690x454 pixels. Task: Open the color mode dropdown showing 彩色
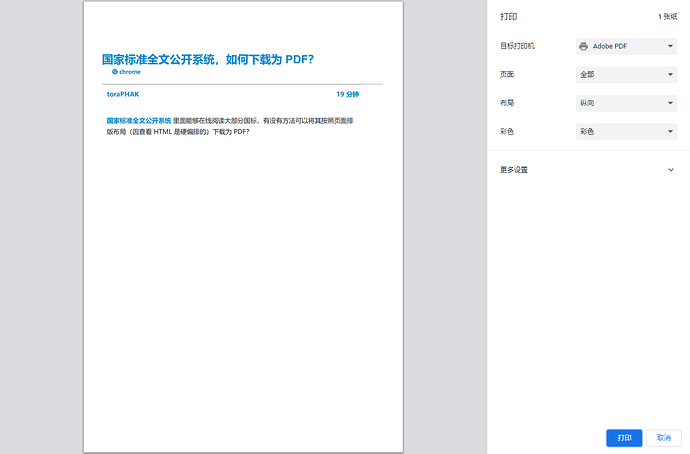point(626,131)
